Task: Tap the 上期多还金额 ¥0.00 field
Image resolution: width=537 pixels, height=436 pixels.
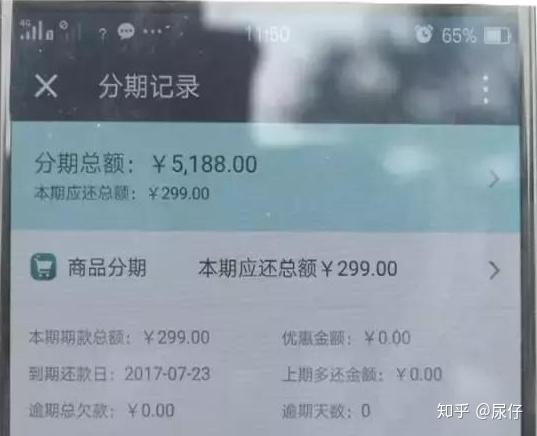Action: click(362, 374)
